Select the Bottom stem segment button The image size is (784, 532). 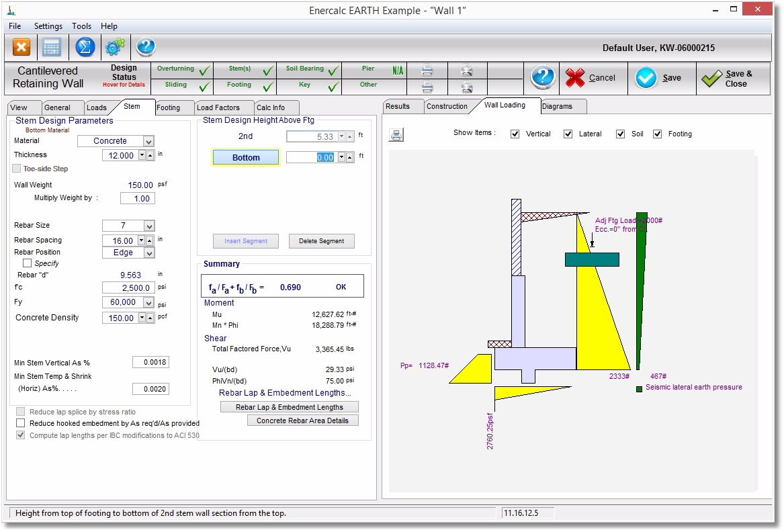point(246,157)
